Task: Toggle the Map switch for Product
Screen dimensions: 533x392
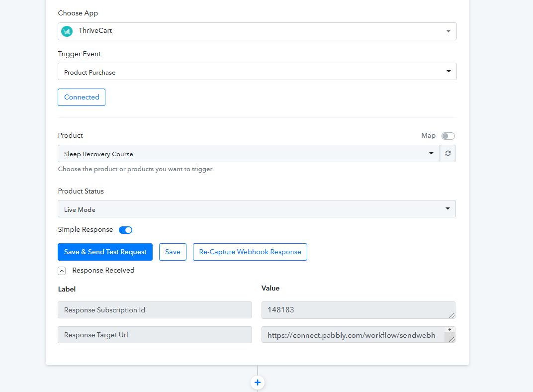Action: [x=448, y=136]
